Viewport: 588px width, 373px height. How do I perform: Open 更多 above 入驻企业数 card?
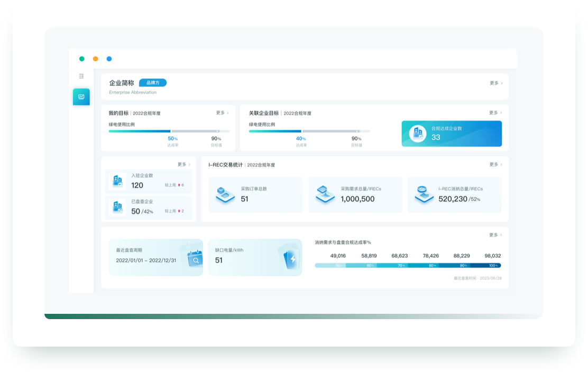tap(184, 164)
